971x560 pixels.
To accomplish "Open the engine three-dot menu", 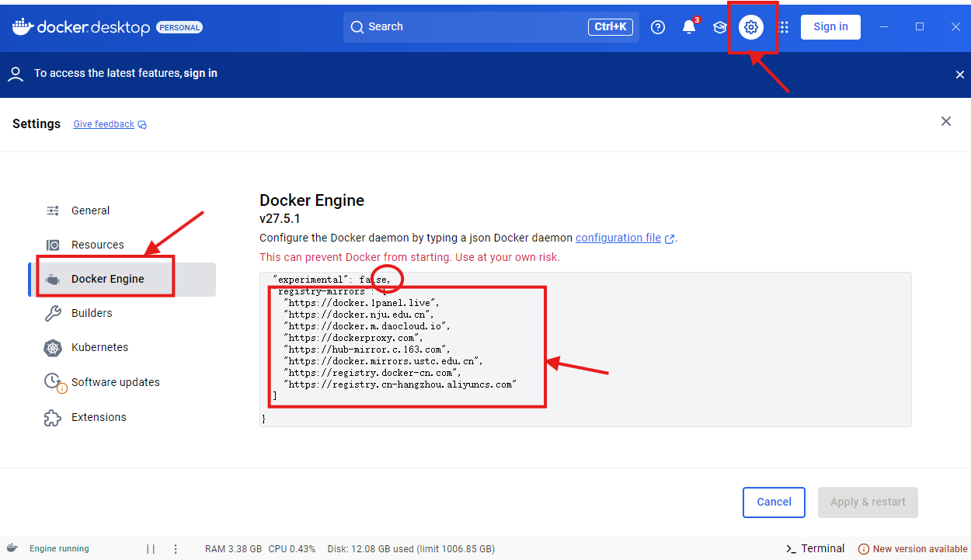I will (x=176, y=549).
